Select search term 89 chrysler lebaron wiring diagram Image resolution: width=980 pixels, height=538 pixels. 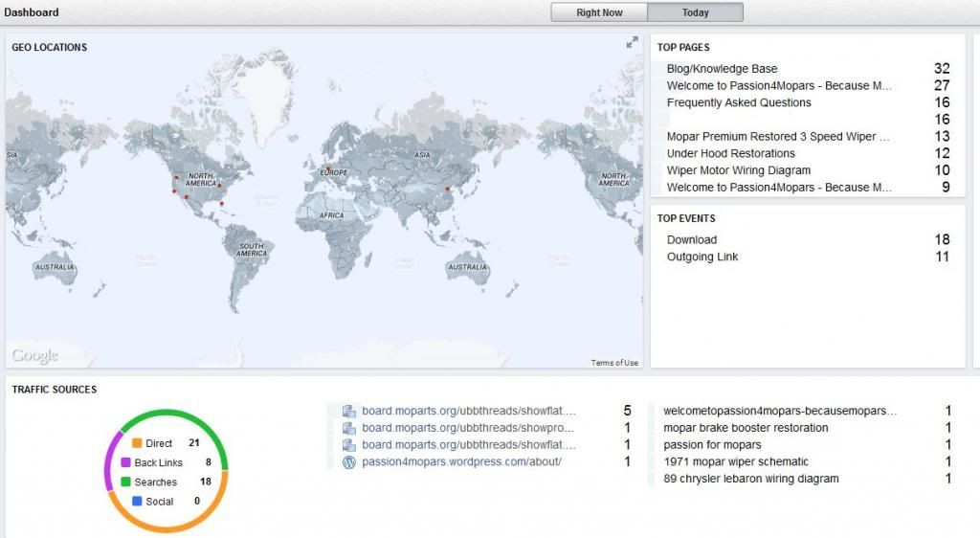751,479
